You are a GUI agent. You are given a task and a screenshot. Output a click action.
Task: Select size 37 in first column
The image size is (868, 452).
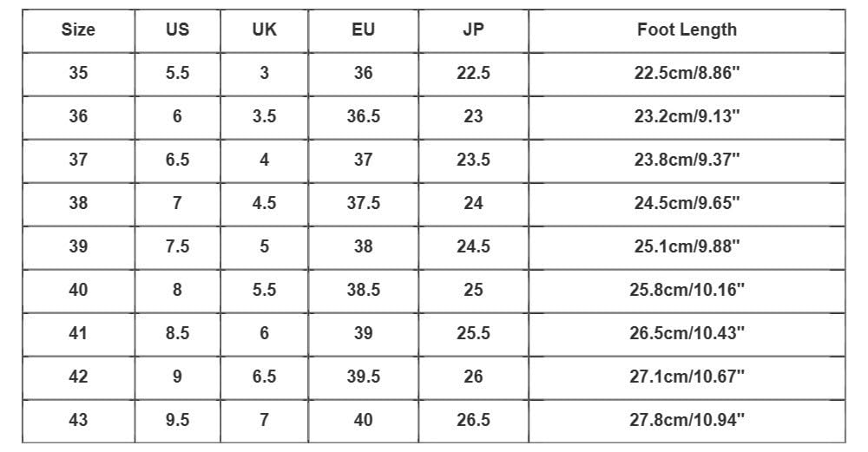pos(78,160)
